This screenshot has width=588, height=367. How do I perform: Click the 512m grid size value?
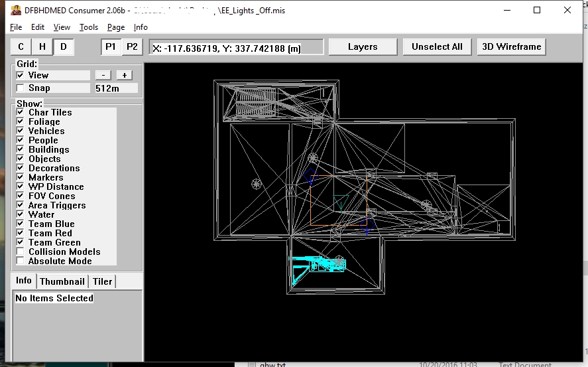click(116, 88)
